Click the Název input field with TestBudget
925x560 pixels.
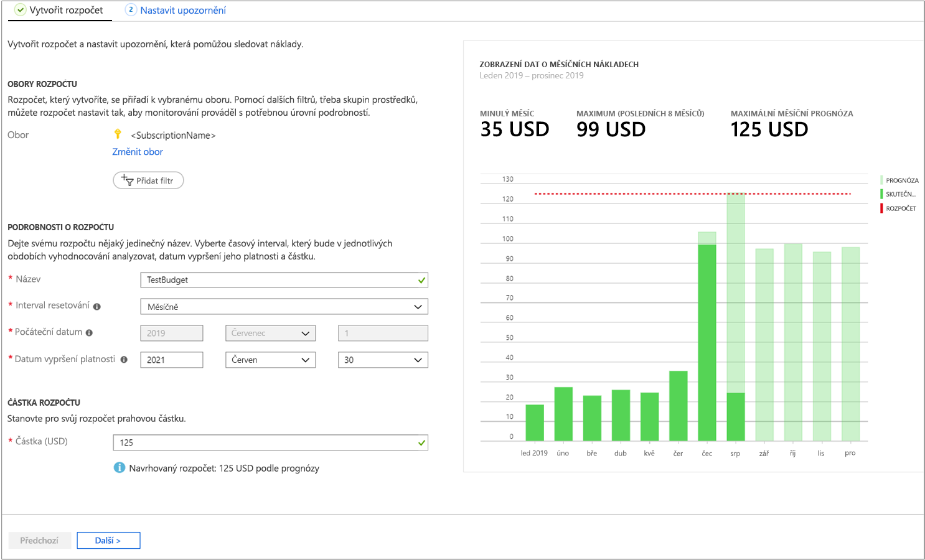[x=284, y=280]
